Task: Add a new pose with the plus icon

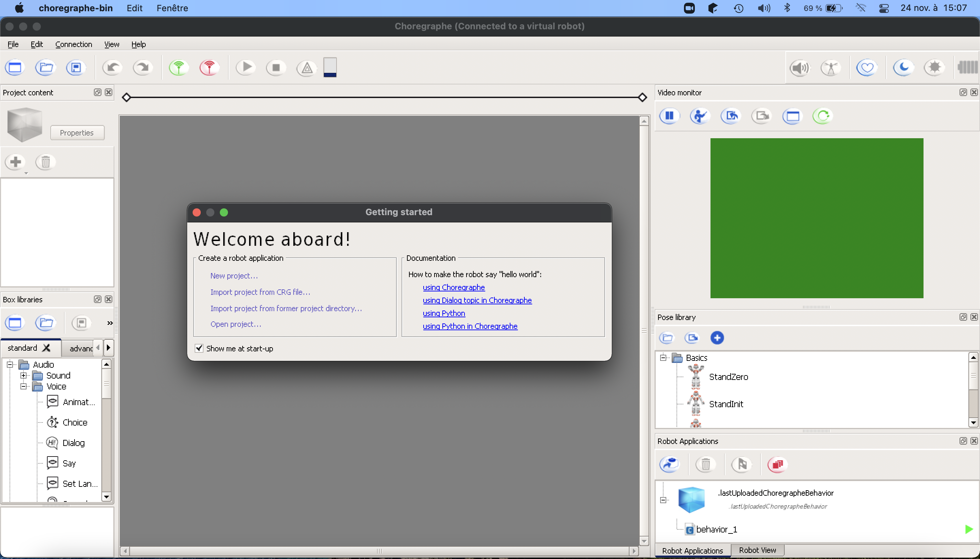Action: pyautogui.click(x=717, y=338)
